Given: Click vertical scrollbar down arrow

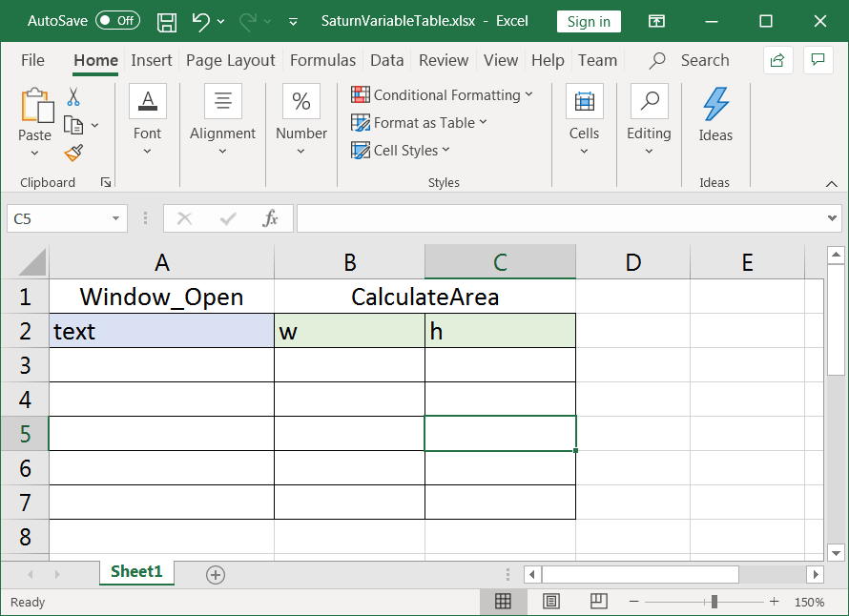Looking at the screenshot, I should (x=836, y=553).
